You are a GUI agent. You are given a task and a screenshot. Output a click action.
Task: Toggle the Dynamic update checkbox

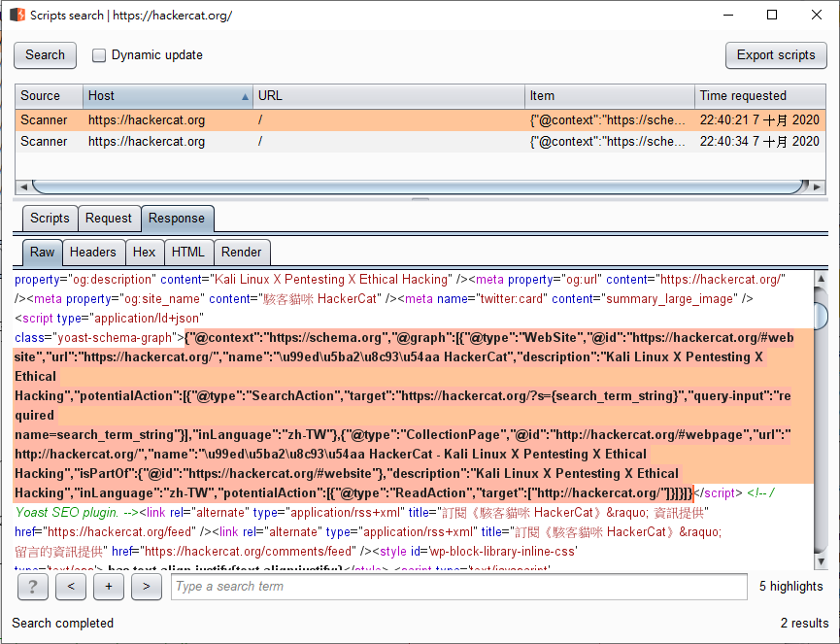pos(99,55)
